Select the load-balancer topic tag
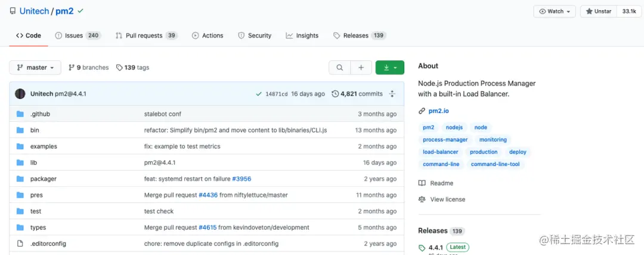The height and width of the screenshot is (255, 644). (x=441, y=152)
